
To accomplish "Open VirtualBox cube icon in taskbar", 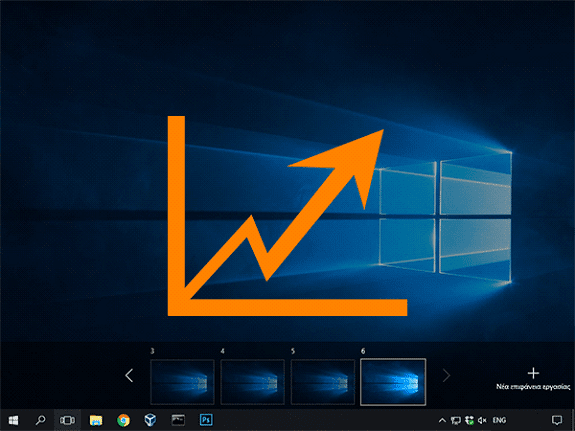I will click(x=150, y=420).
